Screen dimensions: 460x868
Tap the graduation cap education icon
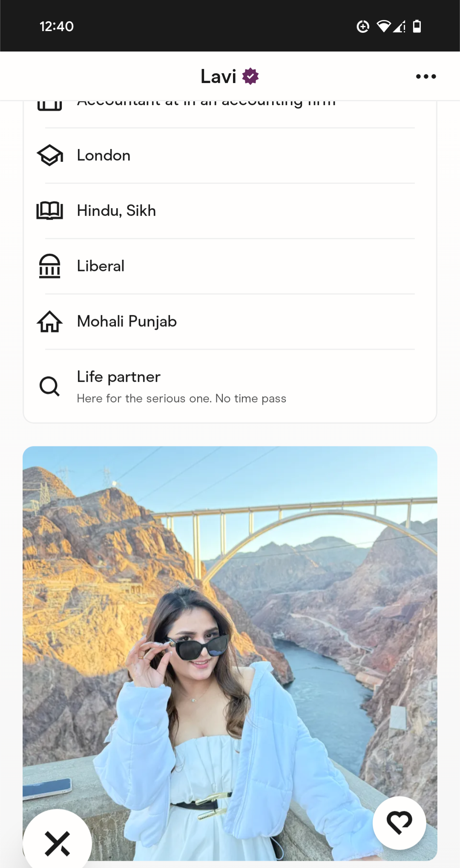50,155
